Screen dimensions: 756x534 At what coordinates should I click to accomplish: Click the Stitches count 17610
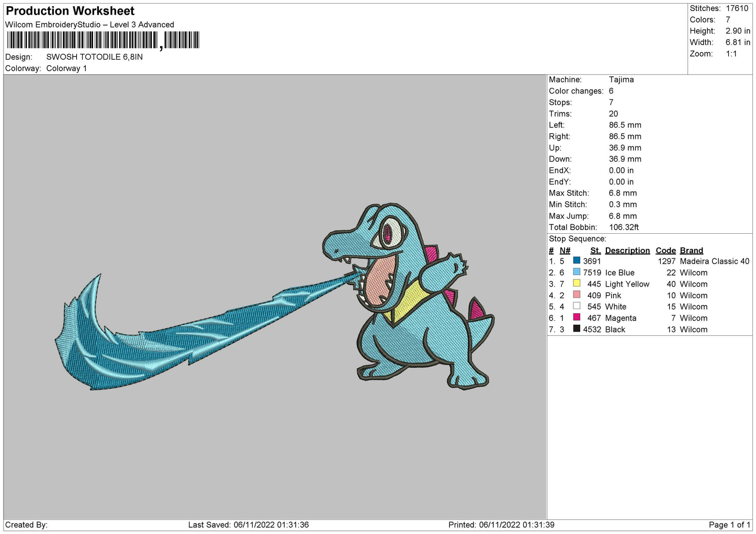pos(737,8)
